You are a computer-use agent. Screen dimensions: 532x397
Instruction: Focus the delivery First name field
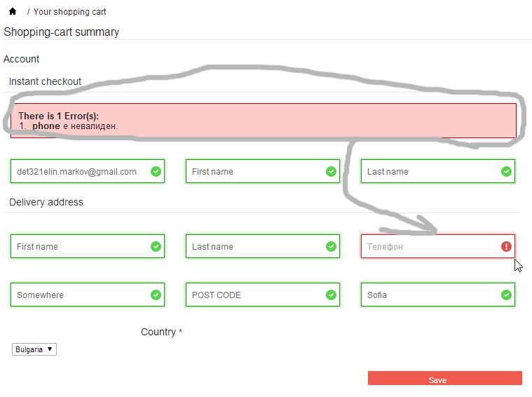(88, 247)
